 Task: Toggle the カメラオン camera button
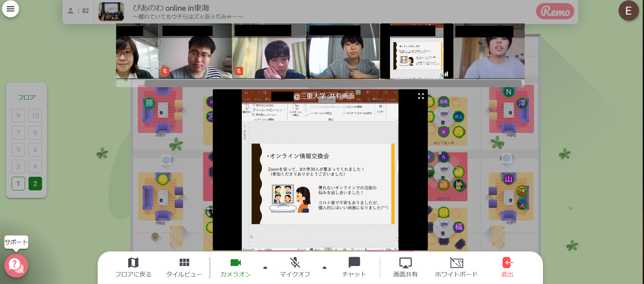pos(235,267)
